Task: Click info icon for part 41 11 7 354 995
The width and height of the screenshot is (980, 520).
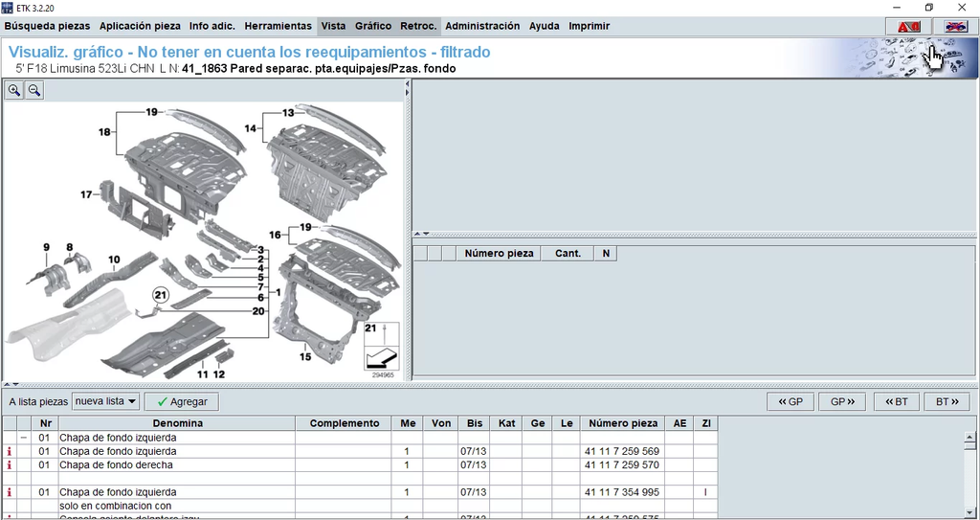Action: pyautogui.click(x=10, y=492)
